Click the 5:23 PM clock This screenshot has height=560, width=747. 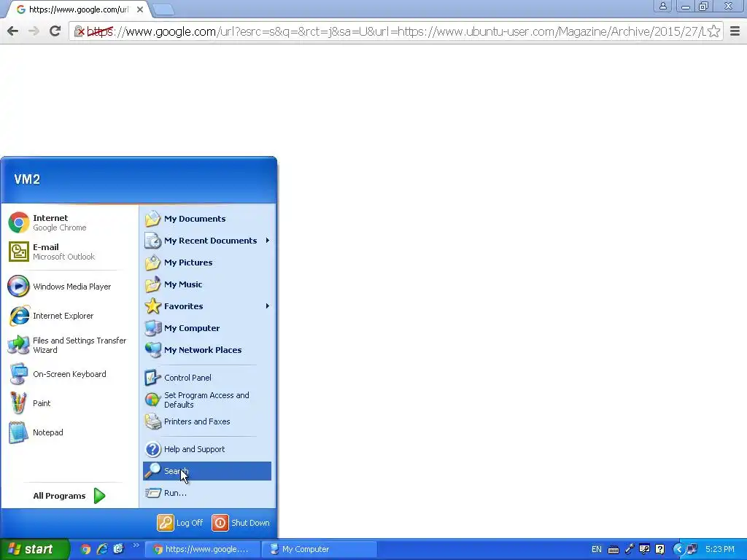tap(720, 549)
